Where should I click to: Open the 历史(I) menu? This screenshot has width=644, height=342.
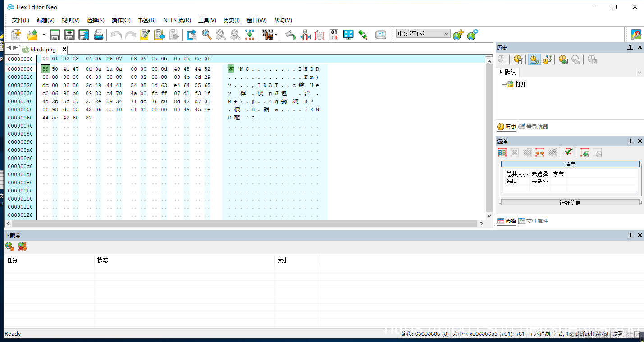pos(232,20)
